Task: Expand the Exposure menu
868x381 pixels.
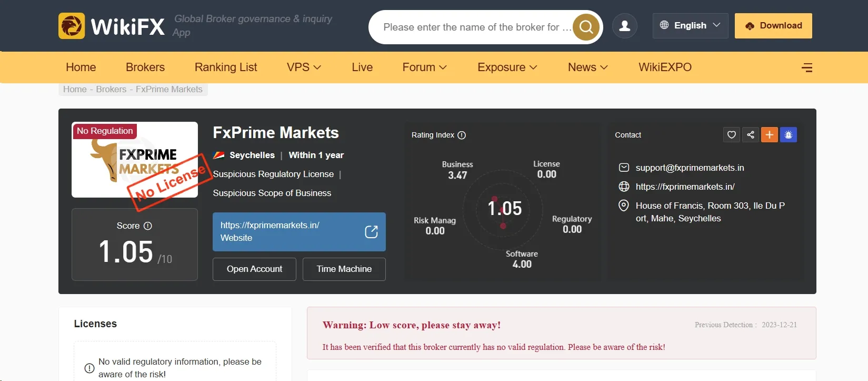Action: [x=507, y=67]
